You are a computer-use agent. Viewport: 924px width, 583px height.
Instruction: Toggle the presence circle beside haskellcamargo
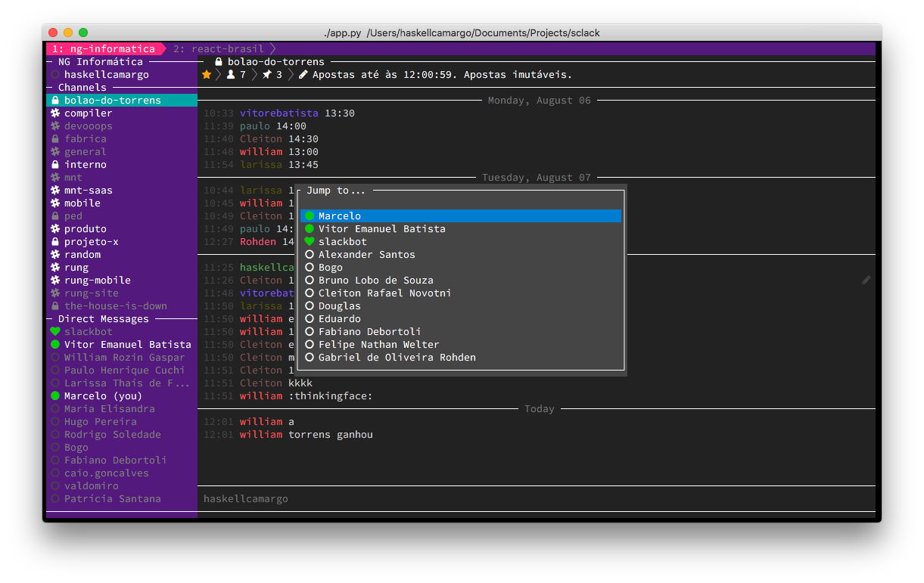tap(54, 74)
